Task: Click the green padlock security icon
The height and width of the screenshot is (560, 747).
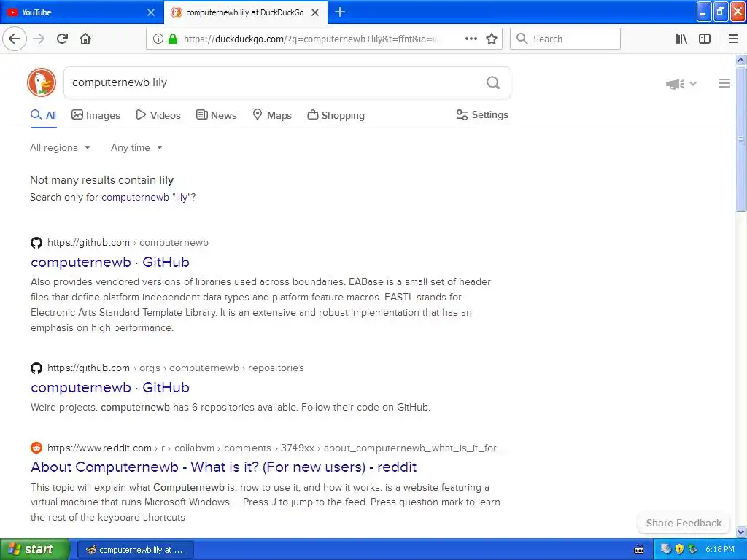Action: tap(173, 39)
